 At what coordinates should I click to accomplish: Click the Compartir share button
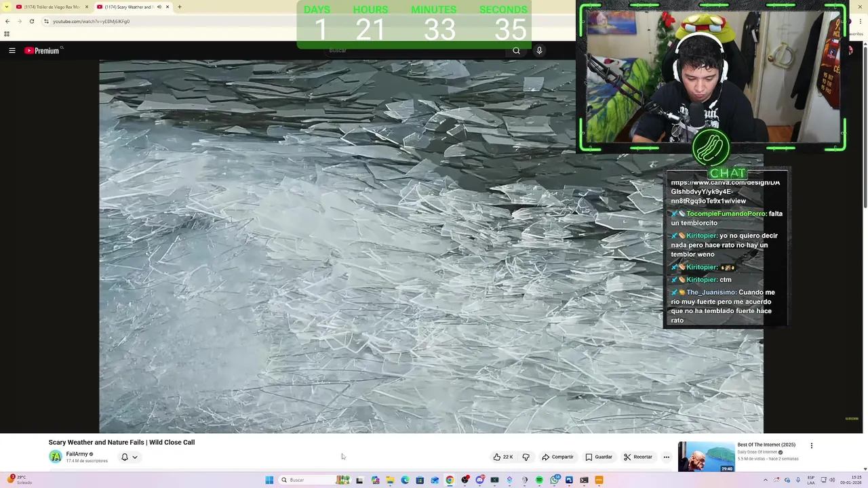click(x=557, y=457)
